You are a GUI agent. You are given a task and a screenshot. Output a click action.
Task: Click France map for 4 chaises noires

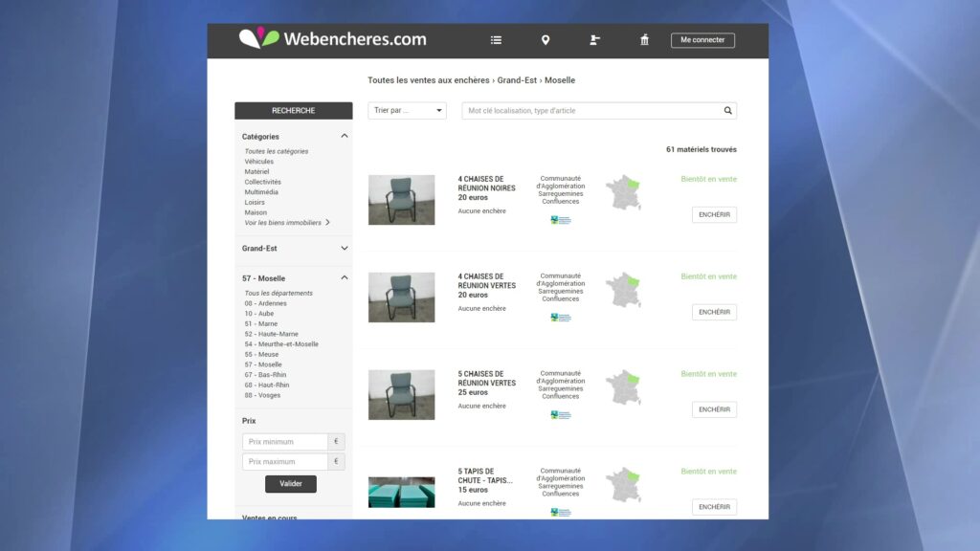(623, 192)
